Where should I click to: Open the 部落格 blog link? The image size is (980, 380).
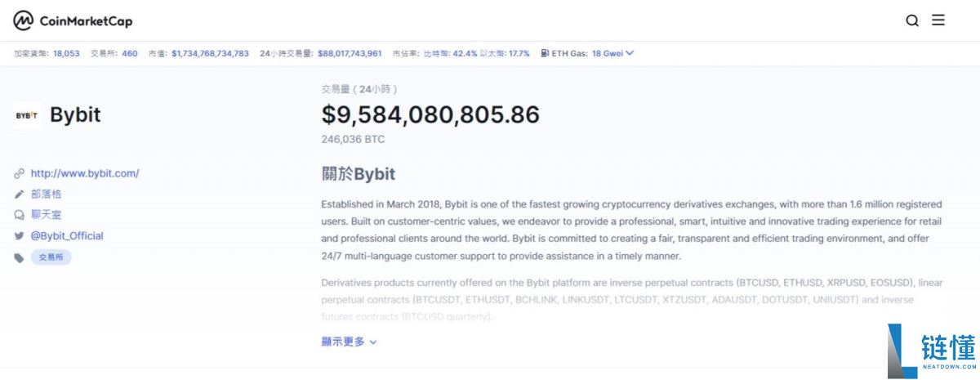tap(46, 194)
